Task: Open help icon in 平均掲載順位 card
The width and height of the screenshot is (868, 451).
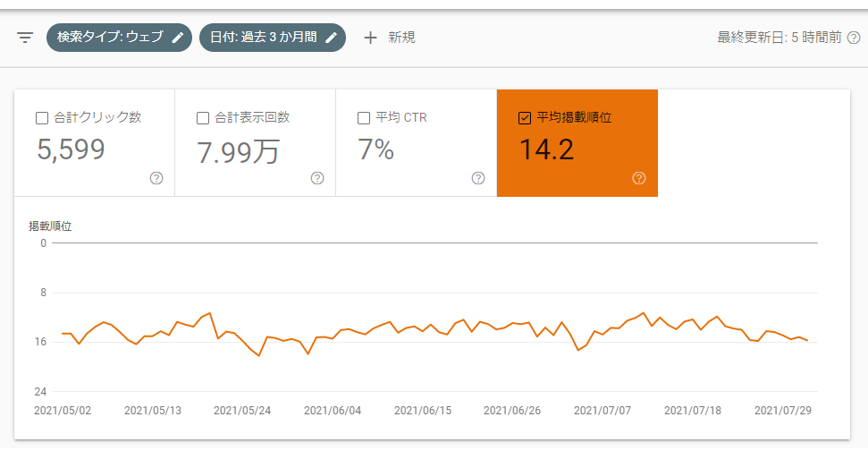Action: 639,178
